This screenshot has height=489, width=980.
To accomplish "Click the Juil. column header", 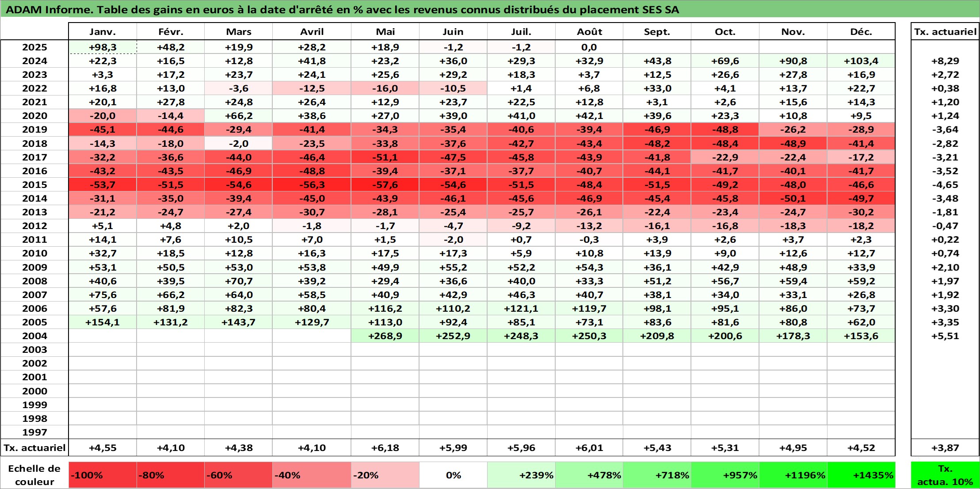I will (521, 31).
